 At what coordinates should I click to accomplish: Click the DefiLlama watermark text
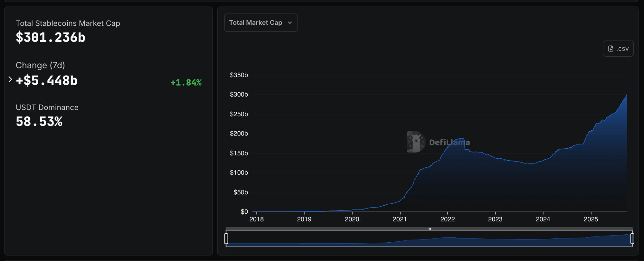pyautogui.click(x=449, y=142)
